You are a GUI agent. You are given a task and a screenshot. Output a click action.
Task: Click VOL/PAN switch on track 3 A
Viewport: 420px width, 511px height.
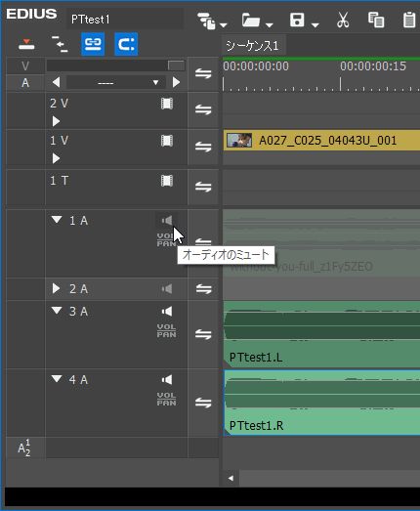[x=166, y=331]
